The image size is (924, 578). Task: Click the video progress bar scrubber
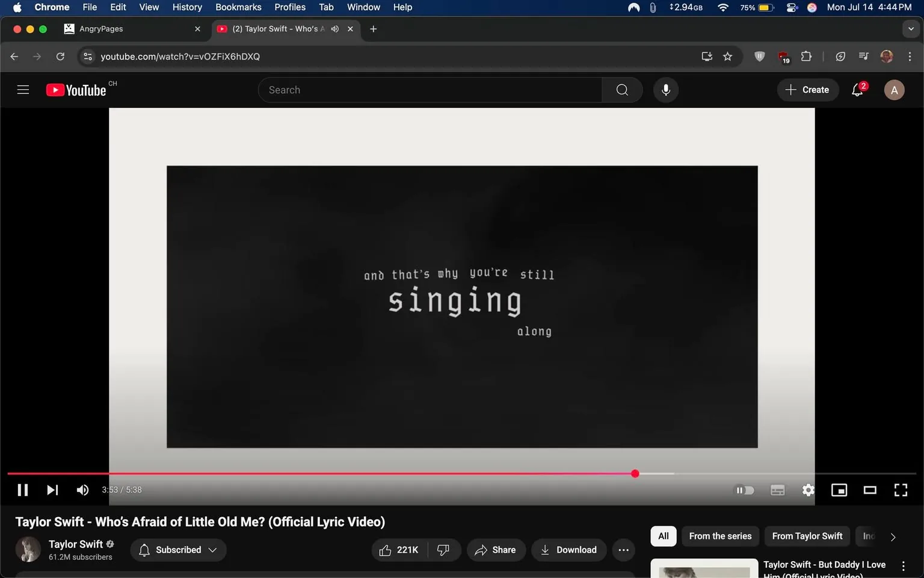pyautogui.click(x=635, y=474)
